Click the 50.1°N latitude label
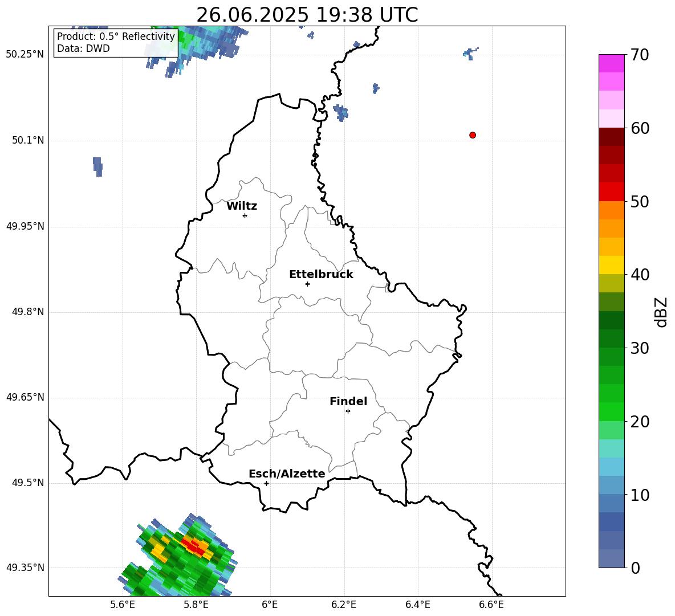Viewport: 675px width, 616px height. click(x=28, y=140)
